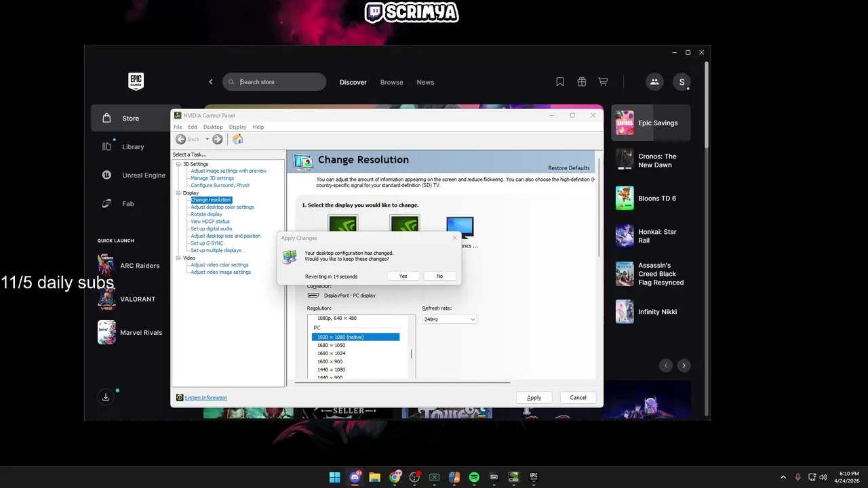Switch to the Browse tab in Epic
This screenshot has height=488, width=868.
[x=391, y=82]
